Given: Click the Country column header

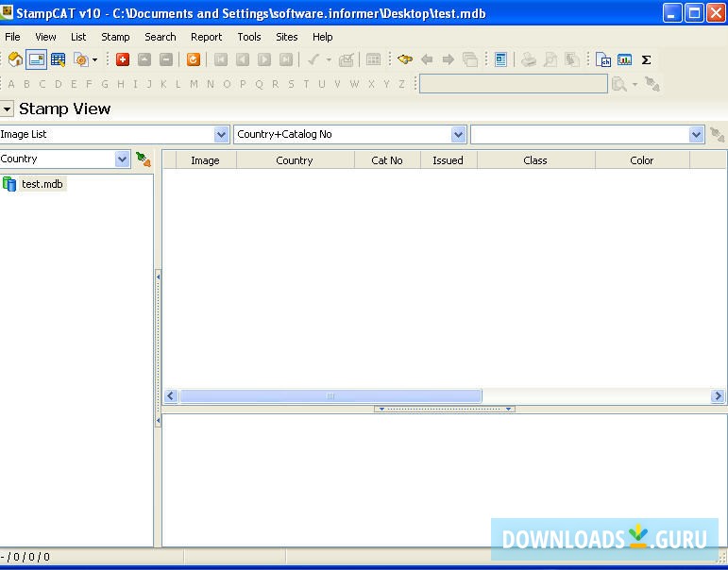Looking at the screenshot, I should (295, 160).
